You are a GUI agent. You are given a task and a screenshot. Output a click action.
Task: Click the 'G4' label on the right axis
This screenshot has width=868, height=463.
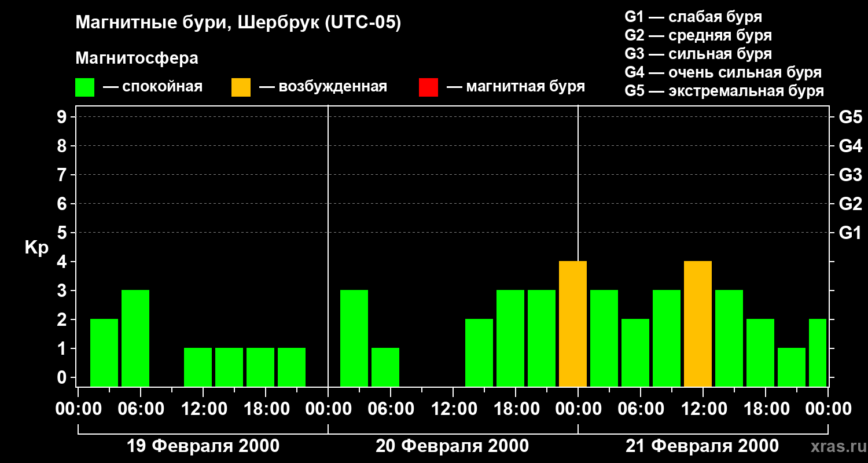[x=850, y=146]
